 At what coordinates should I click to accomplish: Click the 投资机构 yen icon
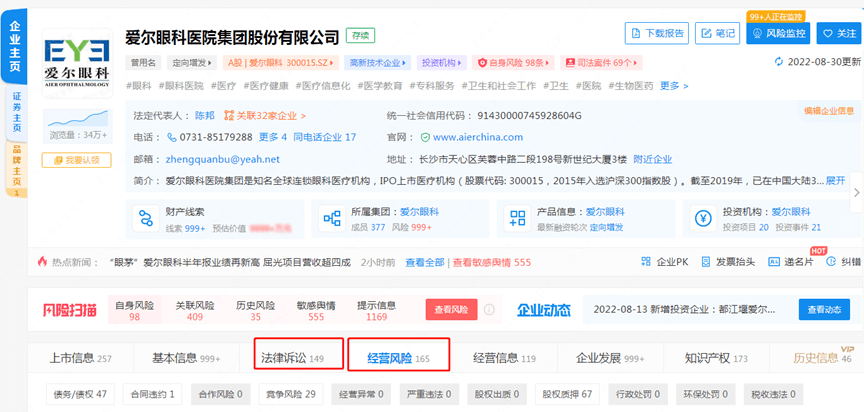703,219
